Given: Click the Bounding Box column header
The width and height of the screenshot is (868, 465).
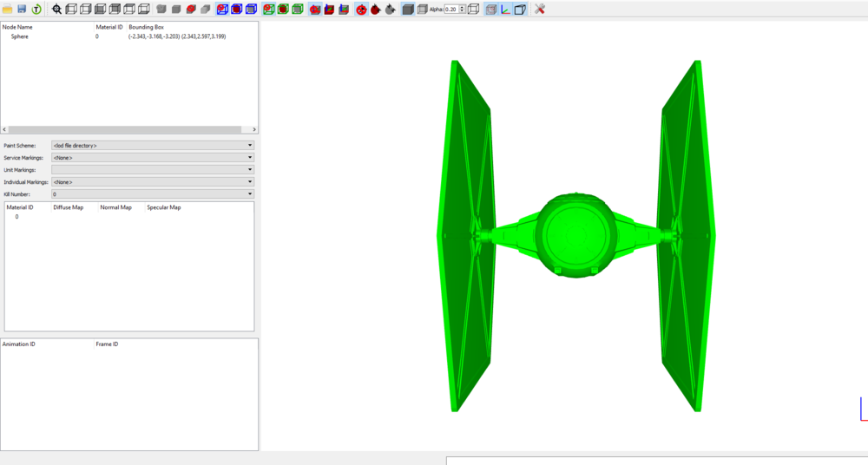Looking at the screenshot, I should coord(146,27).
